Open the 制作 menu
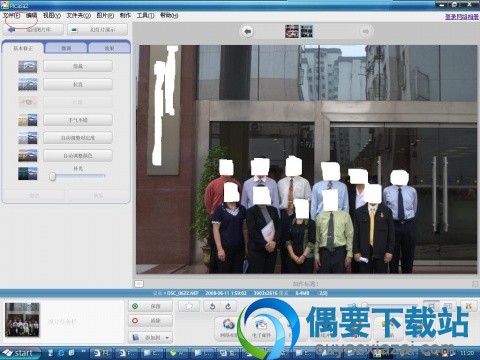This screenshot has width=480, height=360. pyautogui.click(x=125, y=15)
